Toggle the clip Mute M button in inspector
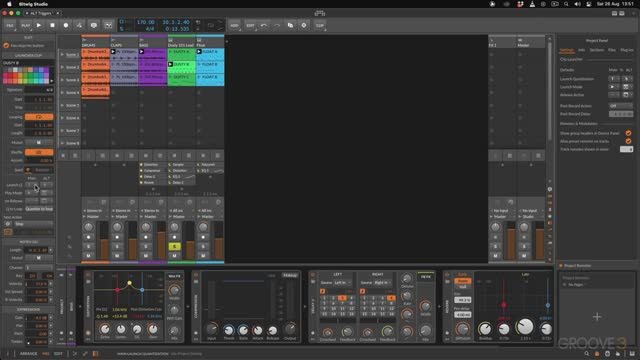 [39, 142]
